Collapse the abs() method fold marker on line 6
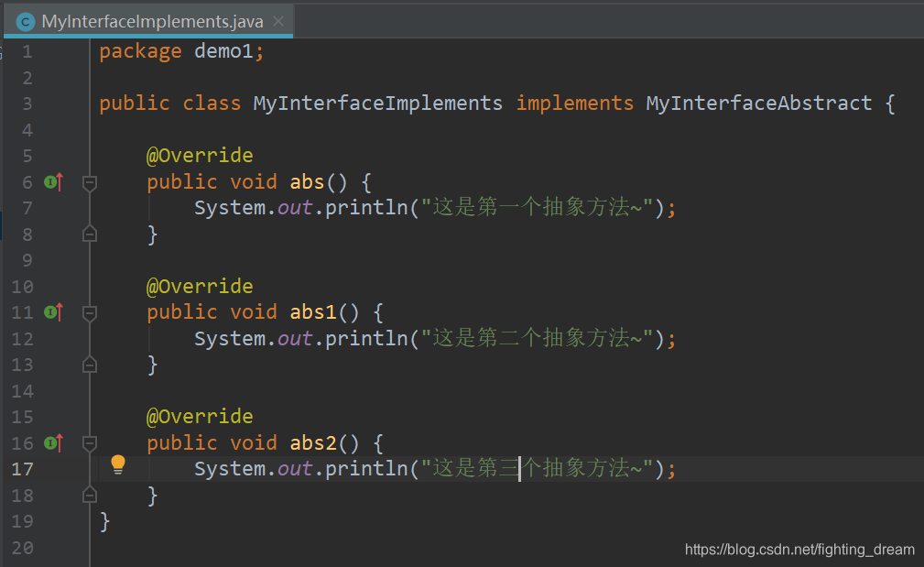The width and height of the screenshot is (924, 567). [x=90, y=183]
